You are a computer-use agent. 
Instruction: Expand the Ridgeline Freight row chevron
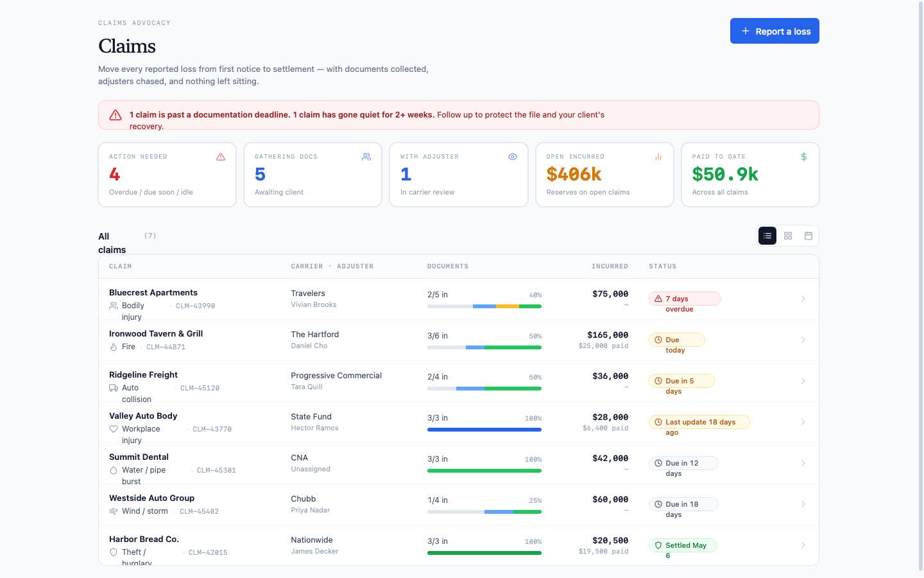tap(803, 381)
